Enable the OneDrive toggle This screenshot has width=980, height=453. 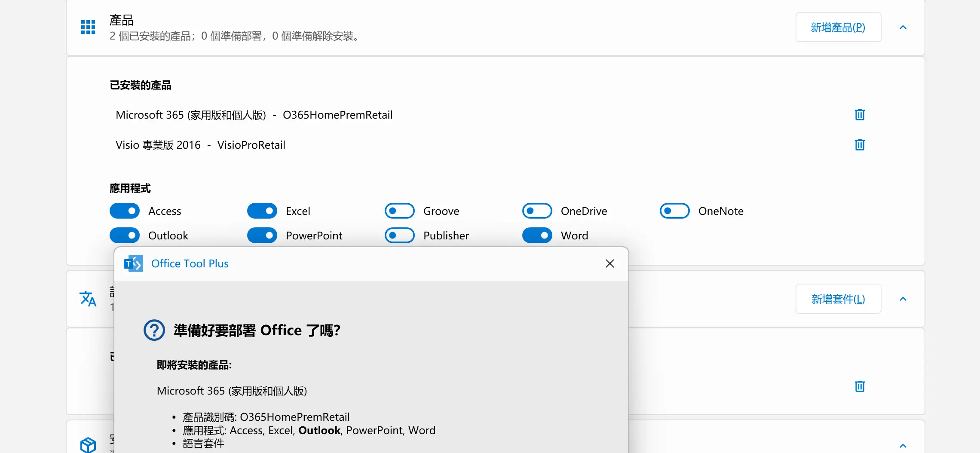[x=537, y=211]
